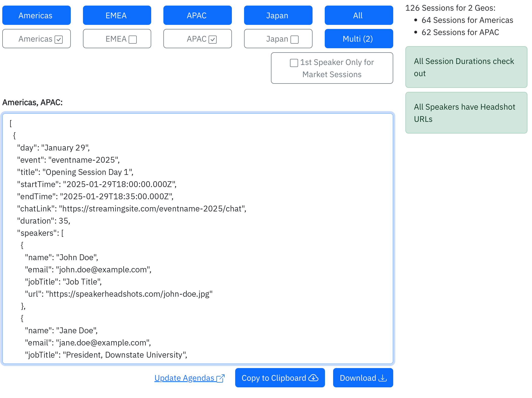532x398 pixels.
Task: Click the download arrow icon
Action: tap(382, 378)
